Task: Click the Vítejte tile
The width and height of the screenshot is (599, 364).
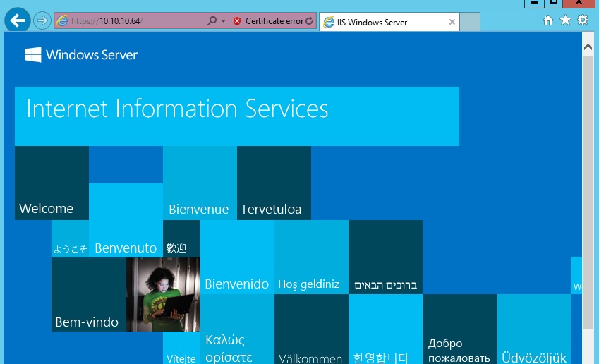Action: point(181,348)
